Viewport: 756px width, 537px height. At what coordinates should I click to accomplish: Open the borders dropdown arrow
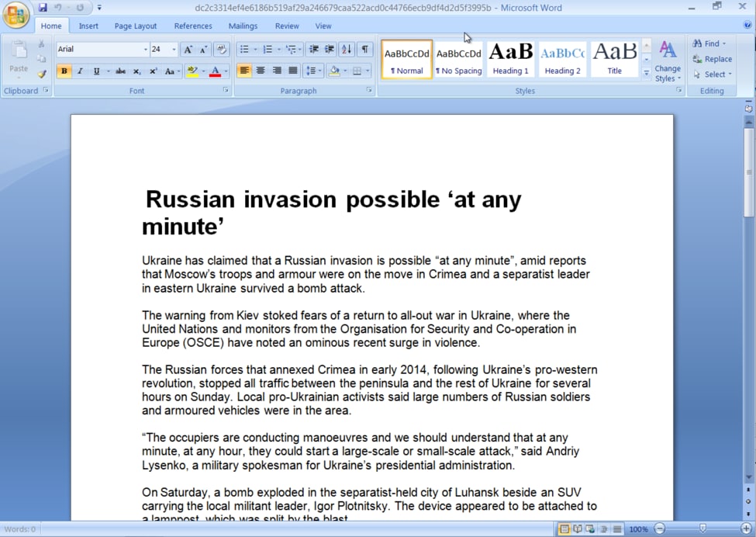point(368,71)
